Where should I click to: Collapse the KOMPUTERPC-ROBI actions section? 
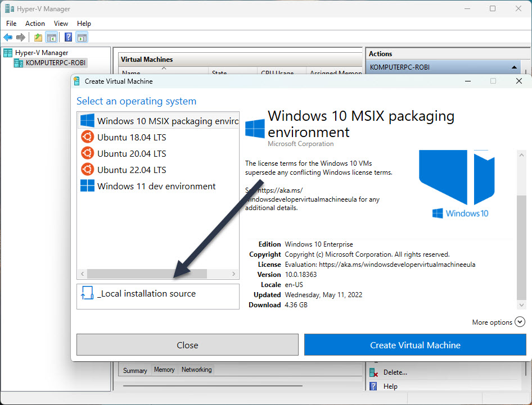pyautogui.click(x=514, y=67)
